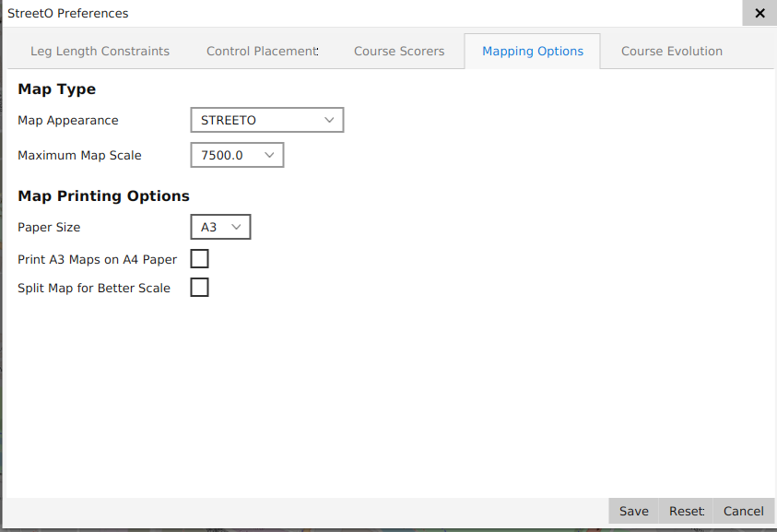The image size is (777, 532).
Task: Click Cancel to dismiss preferences
Action: [x=743, y=511]
